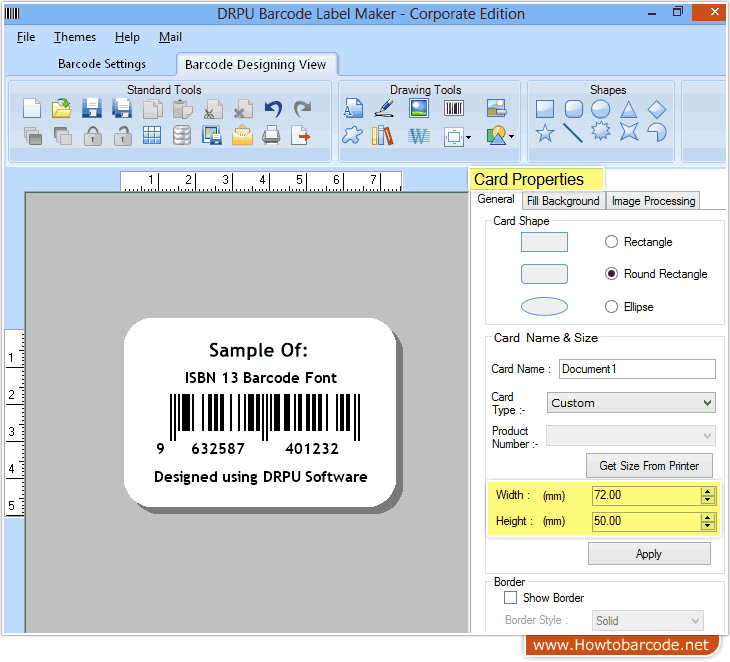Increase the Height value with up arrow
The width and height of the screenshot is (730, 662).
[708, 517]
